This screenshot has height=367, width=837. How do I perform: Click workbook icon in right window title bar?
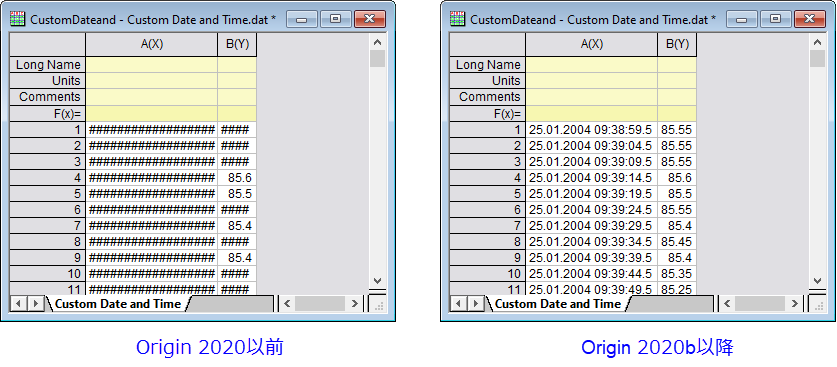tap(457, 19)
